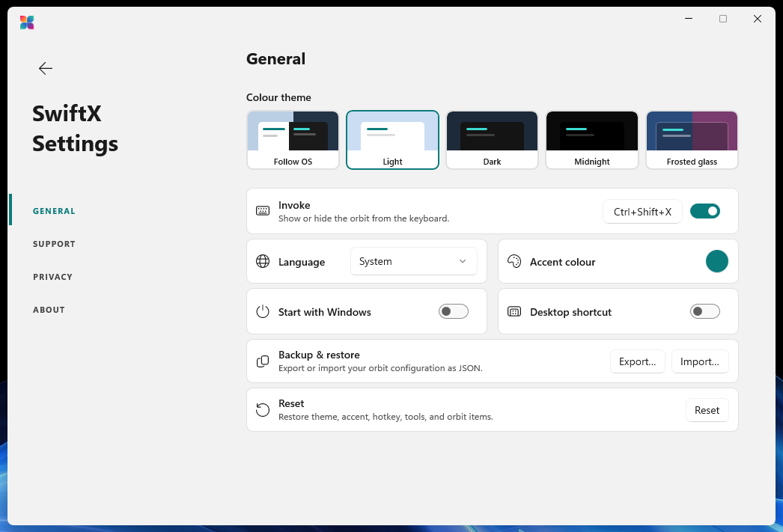Click the circular arrow Reset icon
Screen dimensions: 783x532
pos(263,410)
